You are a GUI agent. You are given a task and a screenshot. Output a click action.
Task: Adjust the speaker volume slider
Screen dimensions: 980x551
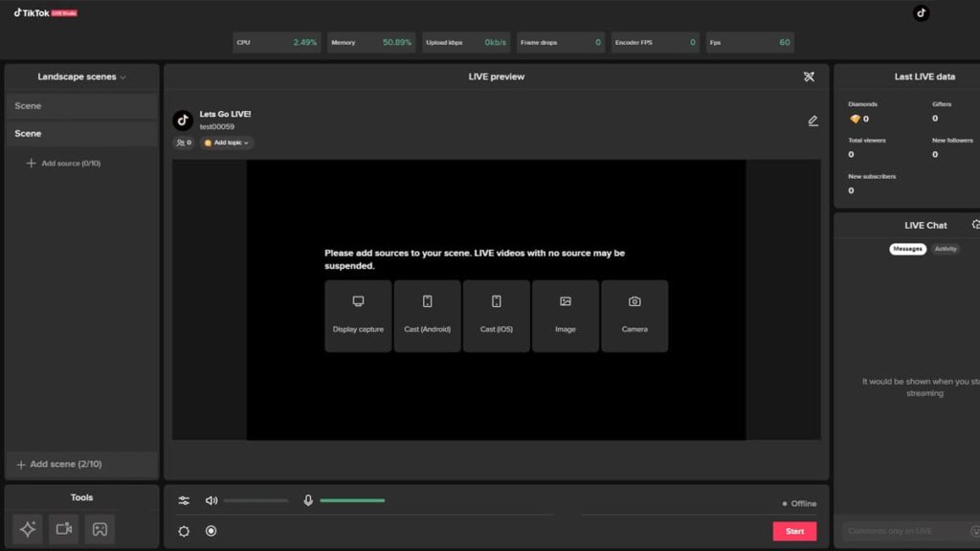[256, 500]
